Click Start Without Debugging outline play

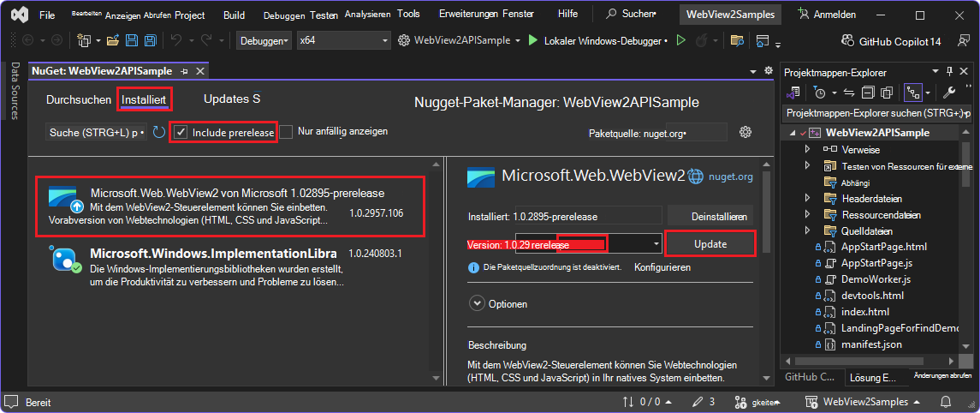tap(681, 40)
